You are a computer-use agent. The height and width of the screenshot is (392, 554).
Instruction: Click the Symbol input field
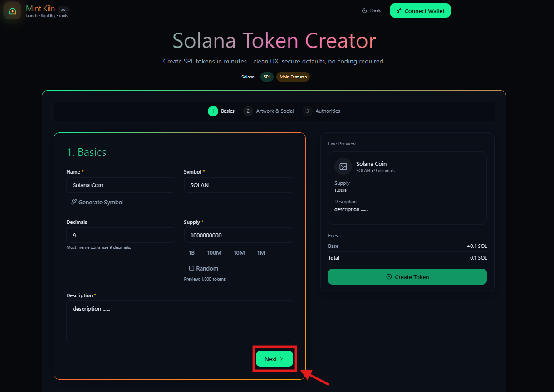click(238, 185)
